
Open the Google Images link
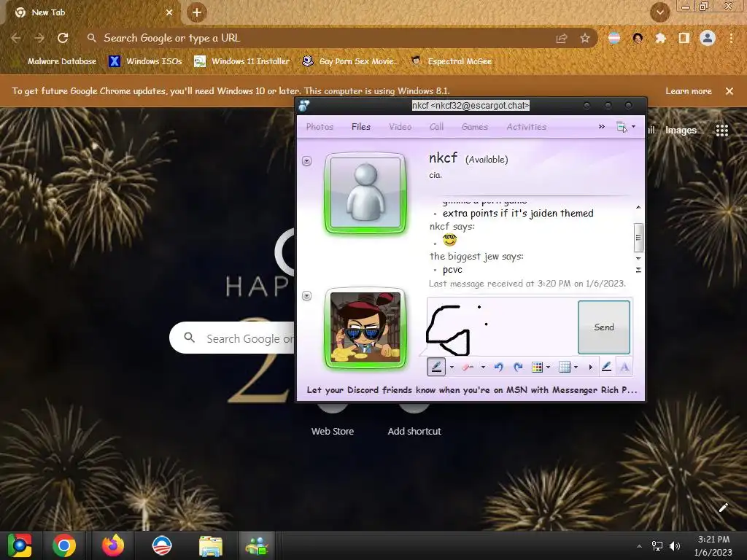pyautogui.click(x=681, y=131)
